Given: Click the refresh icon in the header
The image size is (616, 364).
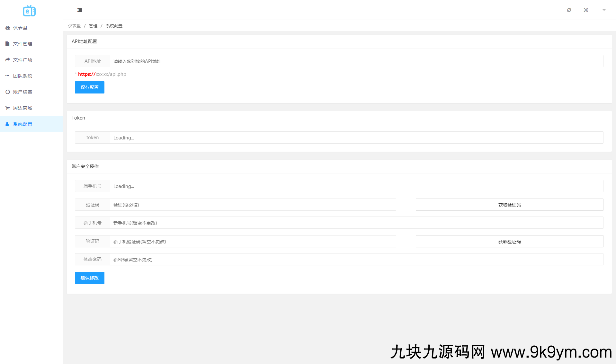Looking at the screenshot, I should (x=569, y=10).
